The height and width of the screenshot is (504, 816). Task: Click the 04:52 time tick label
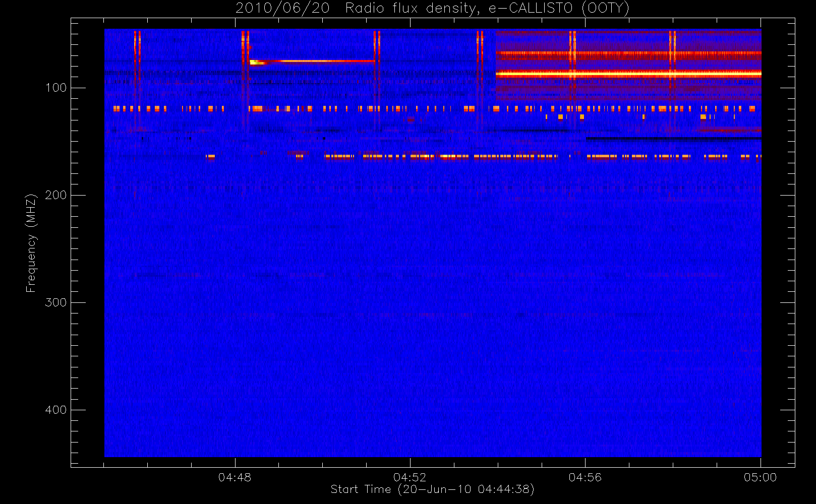pos(410,477)
